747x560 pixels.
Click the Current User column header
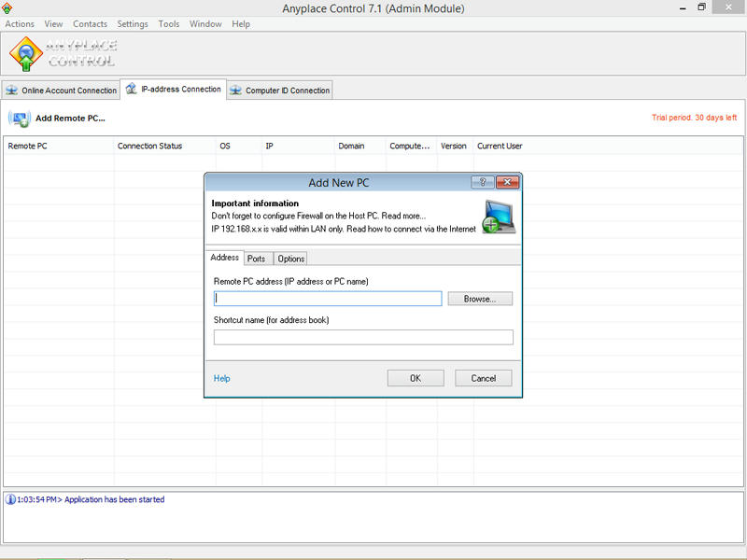click(500, 146)
